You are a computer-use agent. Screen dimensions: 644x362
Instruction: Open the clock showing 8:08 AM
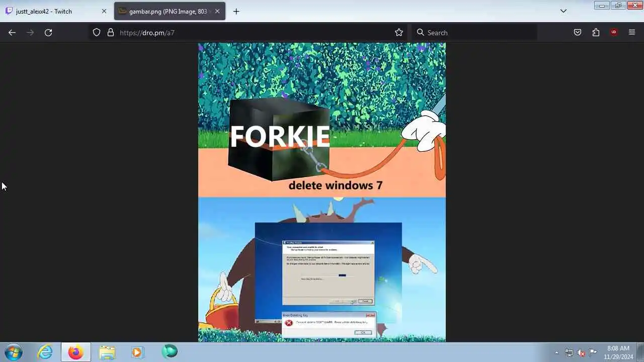(618, 352)
